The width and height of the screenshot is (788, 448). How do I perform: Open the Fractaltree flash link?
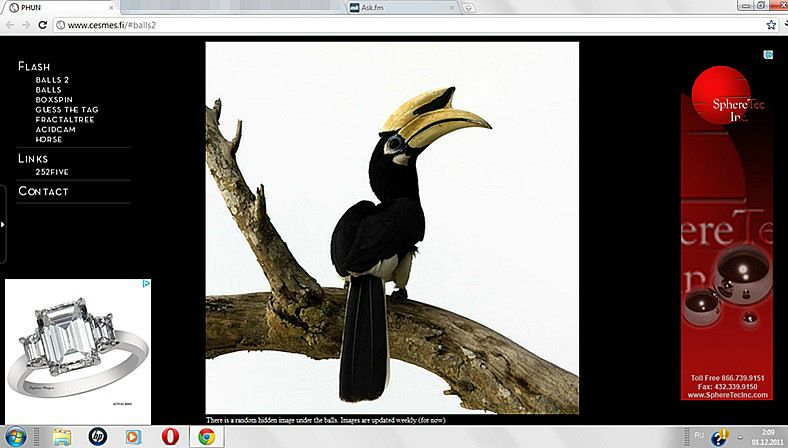[x=65, y=120]
